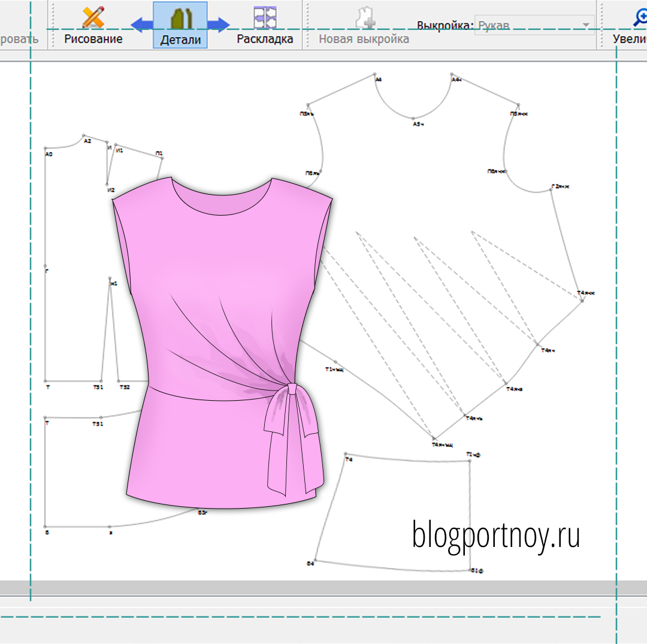Click the left blue arrow beside Детали

pos(141,25)
